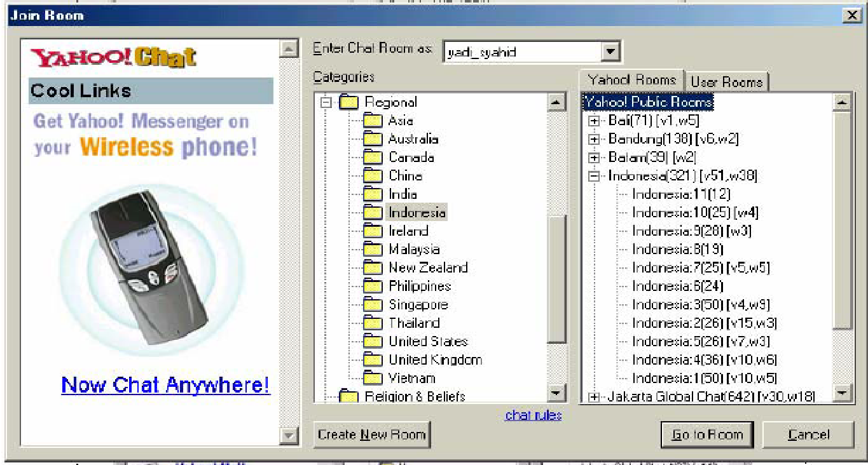Click the Yahoo! Chat logo
Image resolution: width=868 pixels, height=465 pixels.
pyautogui.click(x=114, y=58)
